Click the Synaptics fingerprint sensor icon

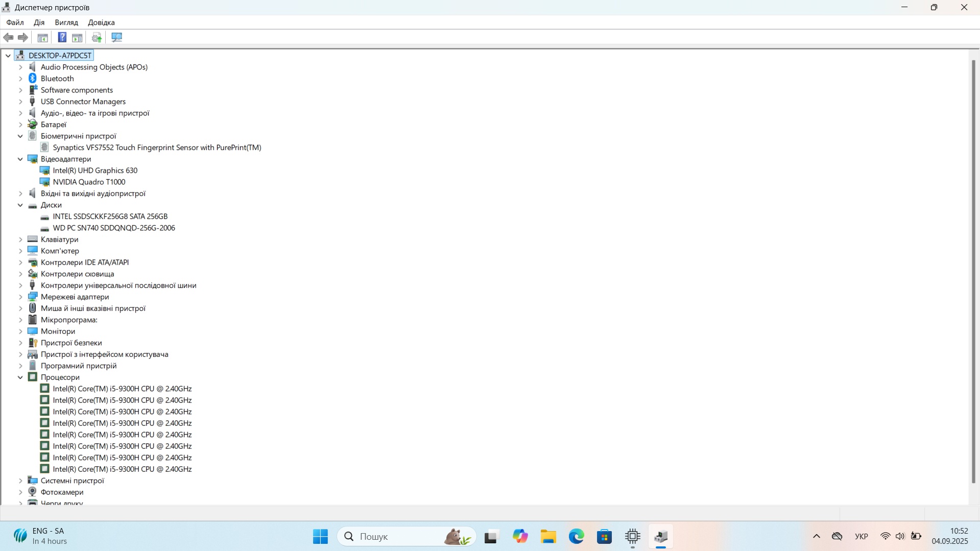tap(44, 147)
